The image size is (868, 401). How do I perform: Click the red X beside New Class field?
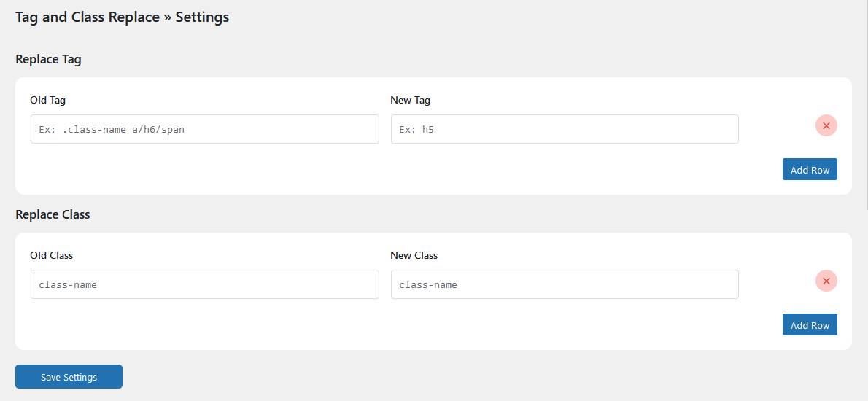826,281
